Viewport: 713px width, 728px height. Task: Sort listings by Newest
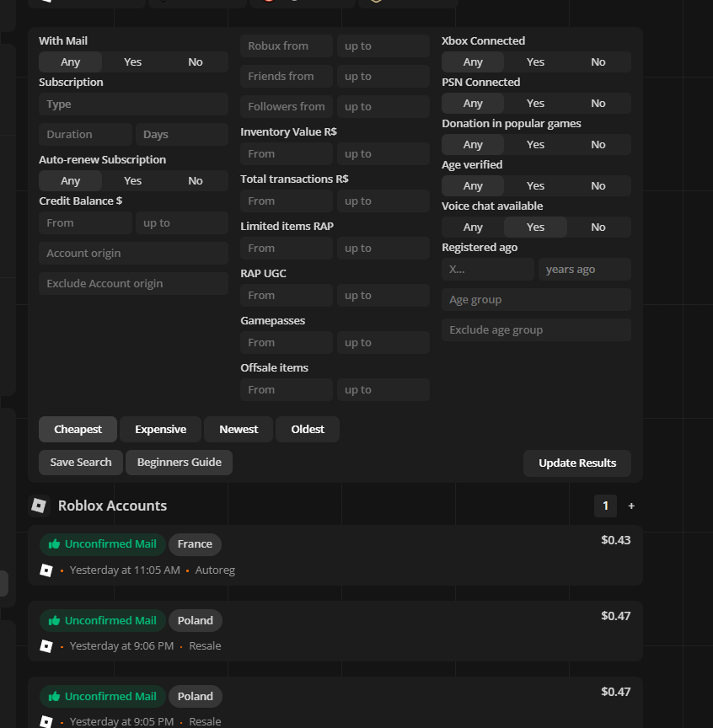[239, 429]
